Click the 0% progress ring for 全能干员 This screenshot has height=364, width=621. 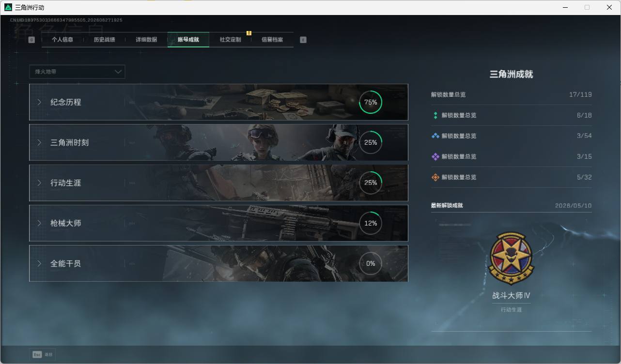[x=371, y=263]
